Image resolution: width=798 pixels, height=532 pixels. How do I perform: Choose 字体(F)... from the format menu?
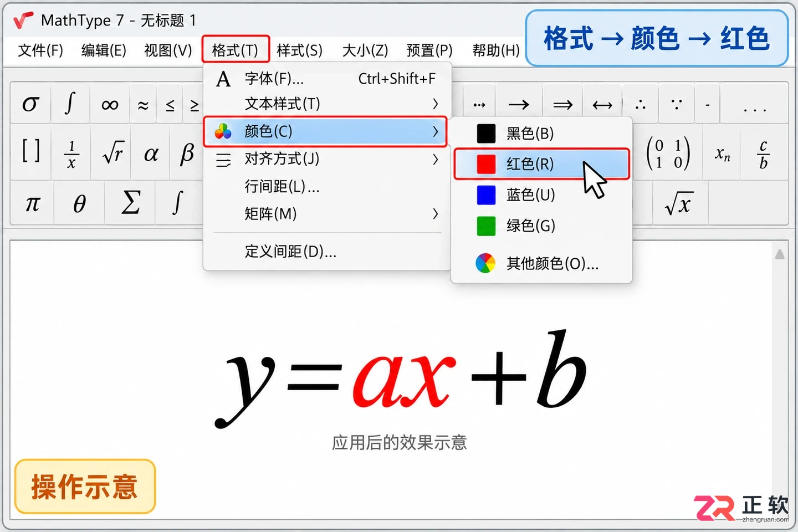coord(327,79)
